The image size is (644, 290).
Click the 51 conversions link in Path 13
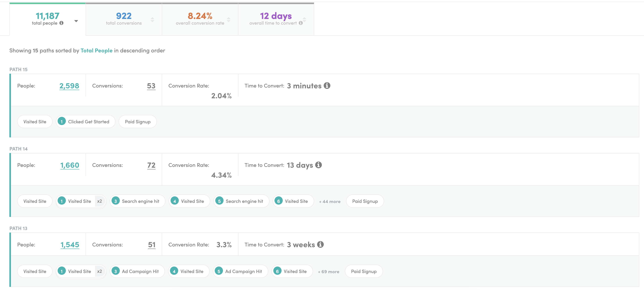click(152, 245)
